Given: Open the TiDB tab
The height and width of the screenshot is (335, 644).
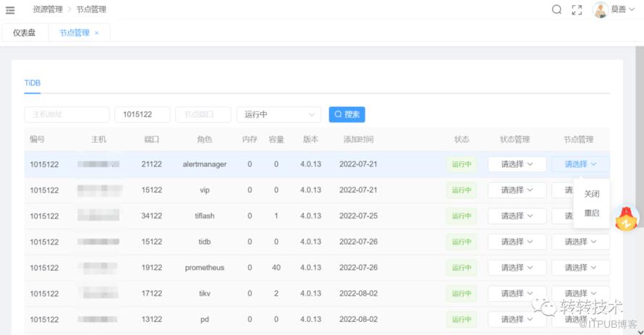Looking at the screenshot, I should pos(32,83).
